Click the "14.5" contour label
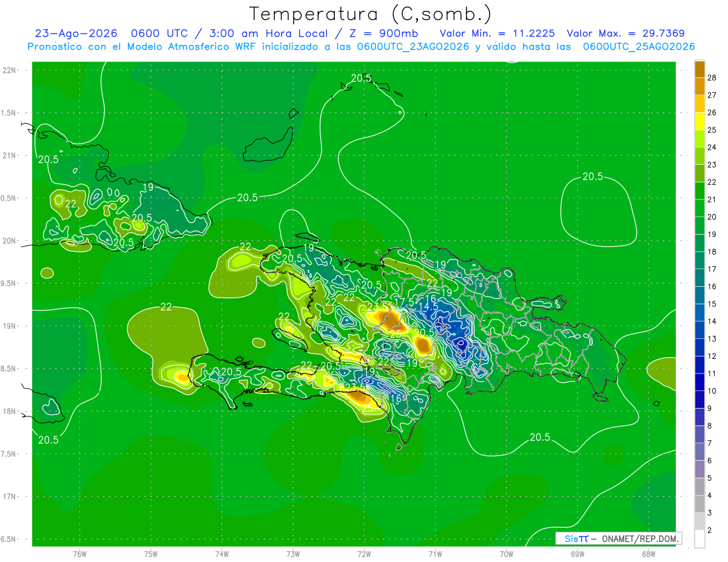This screenshot has width=728, height=562. (428, 307)
